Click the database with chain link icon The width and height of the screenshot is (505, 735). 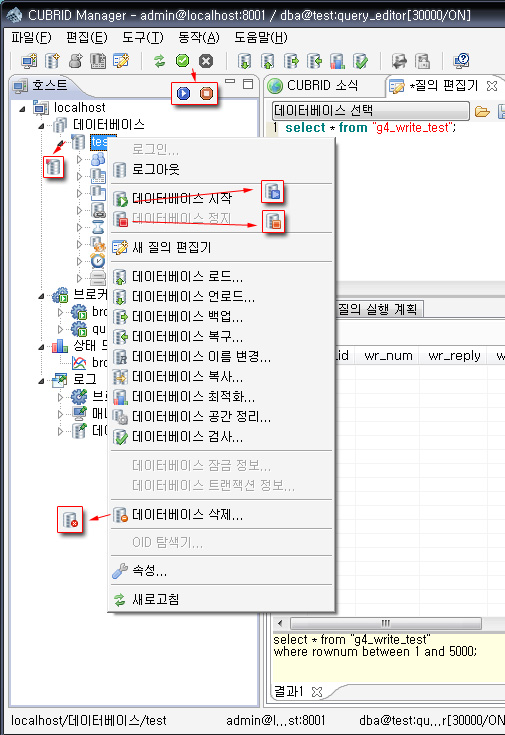pyautogui.click(x=98, y=210)
